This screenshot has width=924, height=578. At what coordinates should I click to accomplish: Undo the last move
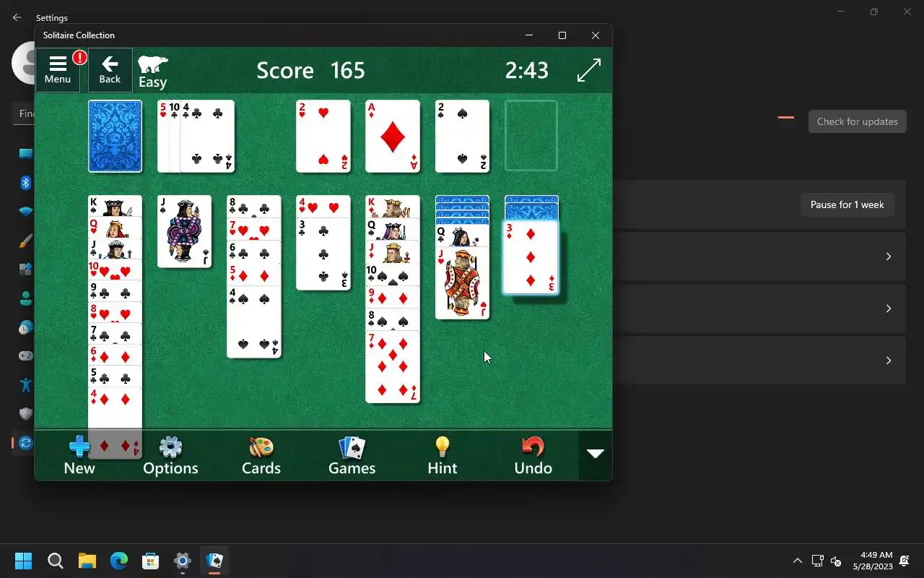(x=533, y=455)
